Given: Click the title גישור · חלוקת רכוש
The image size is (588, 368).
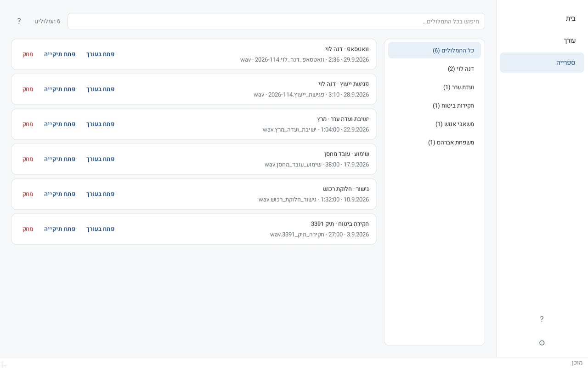Looking at the screenshot, I should 346,189.
